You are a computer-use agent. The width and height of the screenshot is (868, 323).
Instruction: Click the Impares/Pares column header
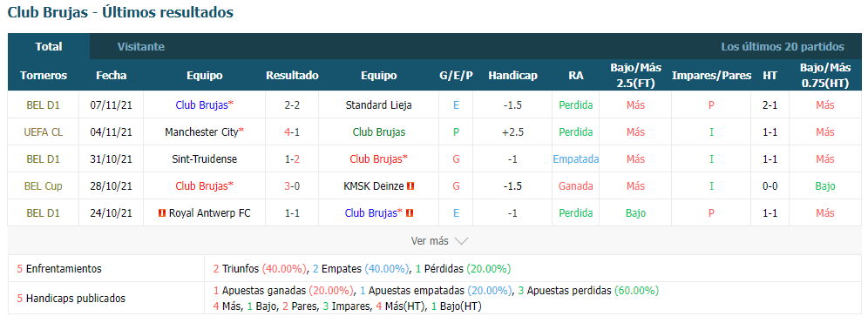(x=711, y=76)
